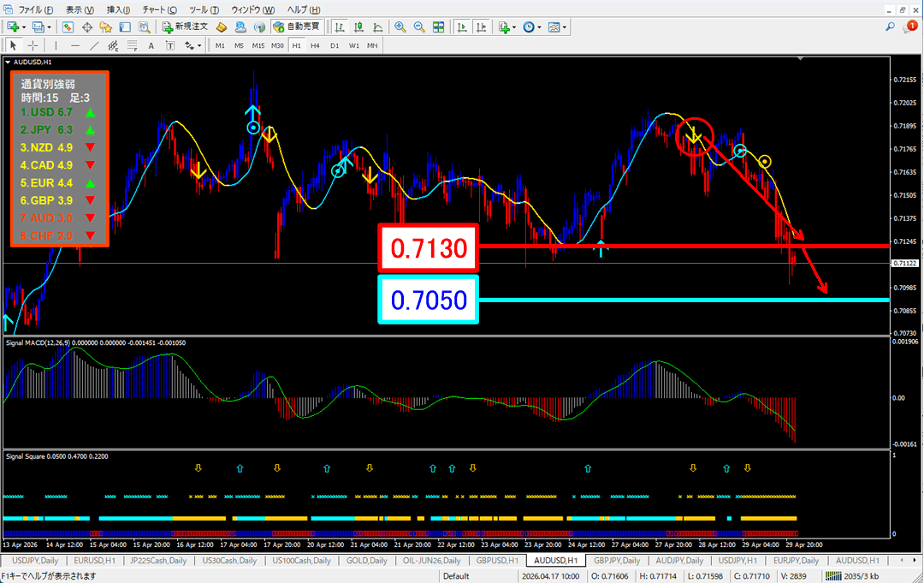Click the zoom out magnifier icon
The height and width of the screenshot is (583, 924).
pos(419,27)
